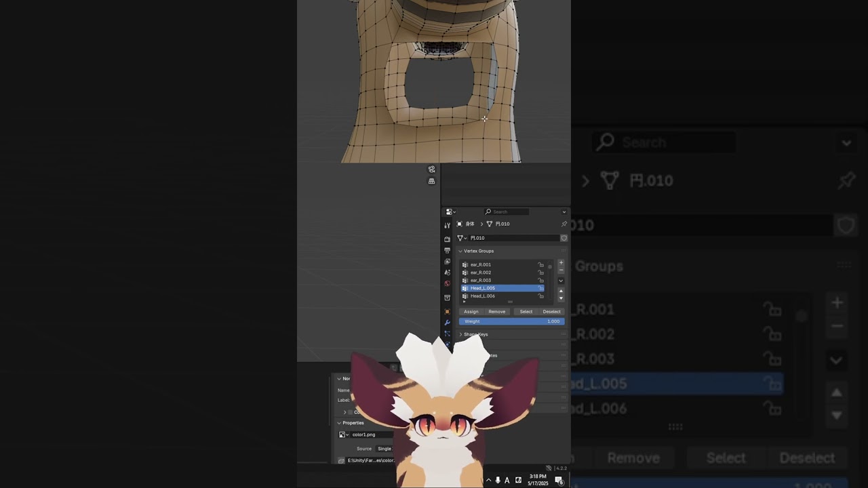
Task: Expand the vertex group list filter triangle
Action: click(x=464, y=302)
